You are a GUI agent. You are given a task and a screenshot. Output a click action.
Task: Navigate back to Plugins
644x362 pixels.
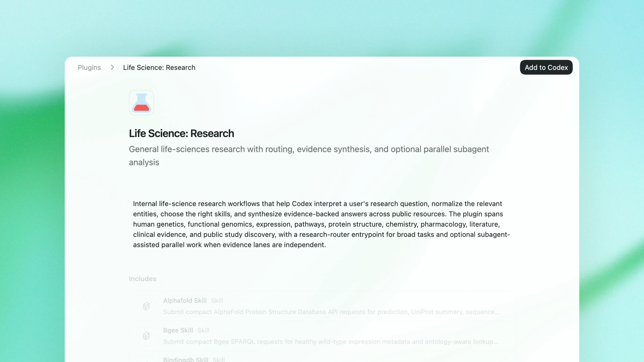coord(90,67)
